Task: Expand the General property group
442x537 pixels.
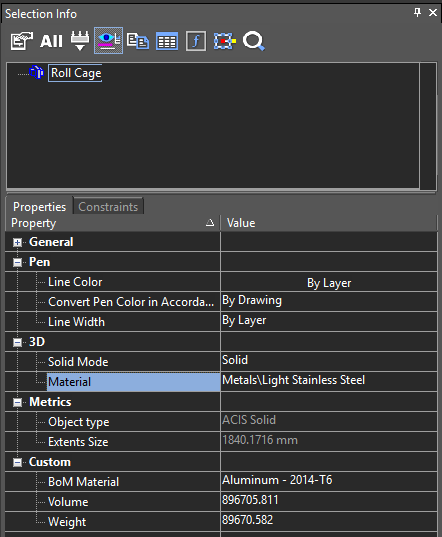Action: click(17, 242)
